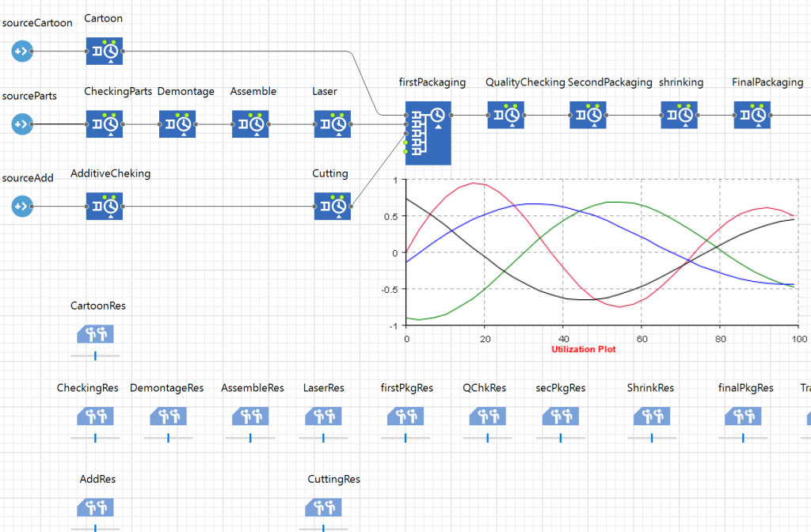Adjust the DemontageRes capacity slider

click(x=168, y=438)
